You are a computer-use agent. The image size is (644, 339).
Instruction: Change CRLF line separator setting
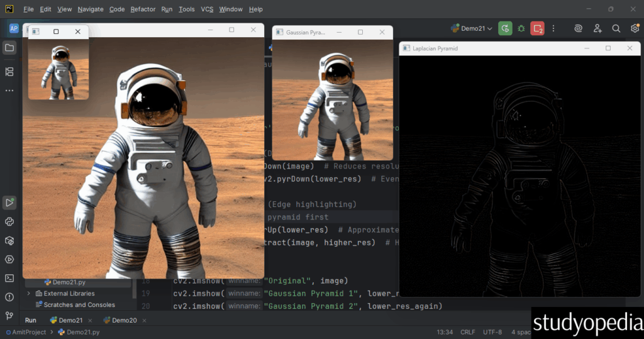click(x=468, y=332)
